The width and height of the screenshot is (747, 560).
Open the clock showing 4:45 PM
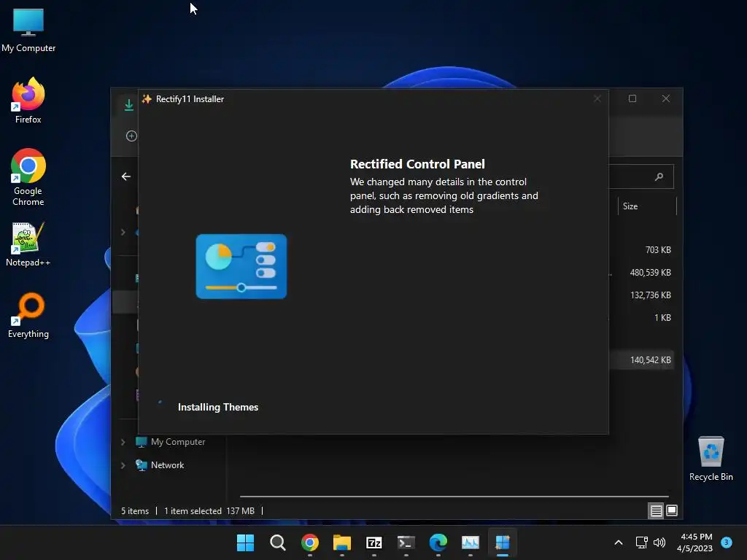[694, 542]
